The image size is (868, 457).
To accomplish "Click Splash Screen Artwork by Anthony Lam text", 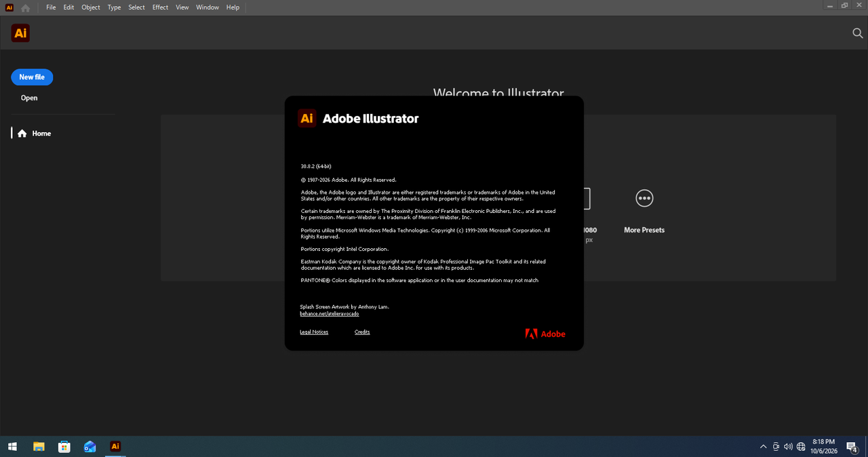I will [x=344, y=307].
